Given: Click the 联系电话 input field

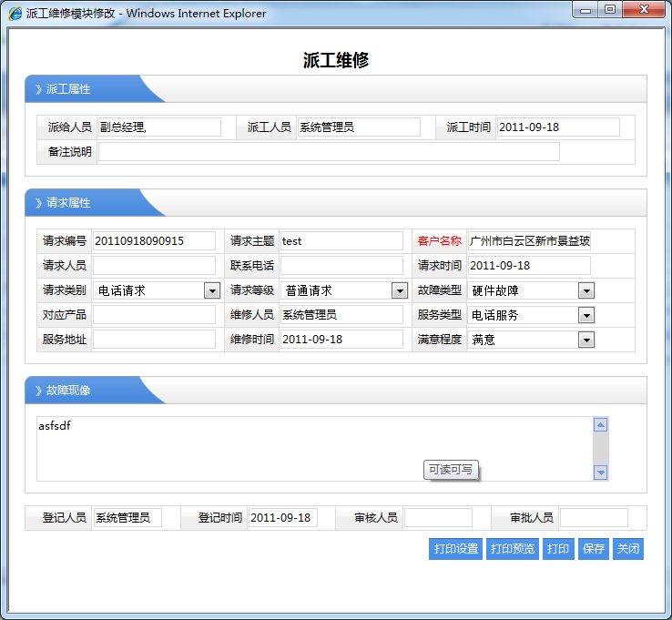Looking at the screenshot, I should [x=341, y=266].
